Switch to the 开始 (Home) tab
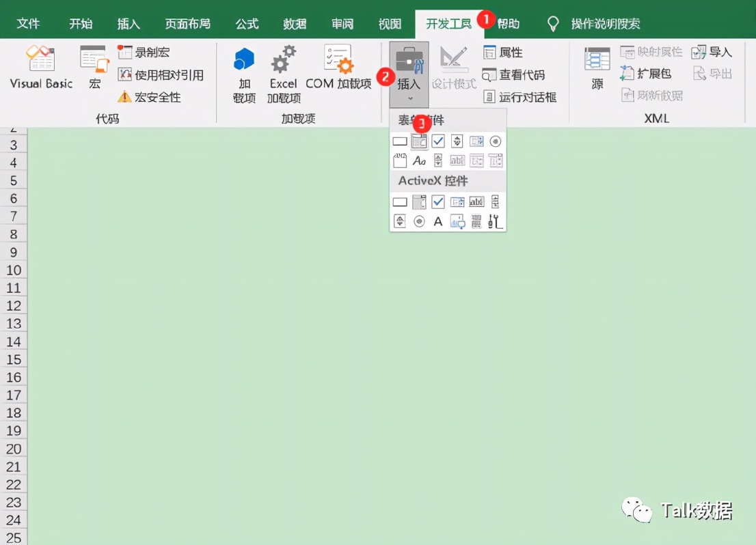Viewport: 756px width, 545px height. coord(81,23)
